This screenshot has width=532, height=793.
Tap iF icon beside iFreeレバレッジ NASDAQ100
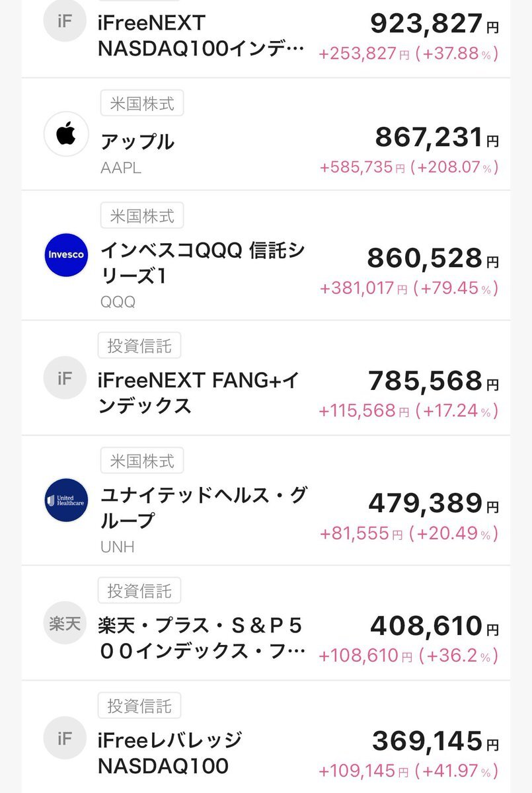(65, 738)
